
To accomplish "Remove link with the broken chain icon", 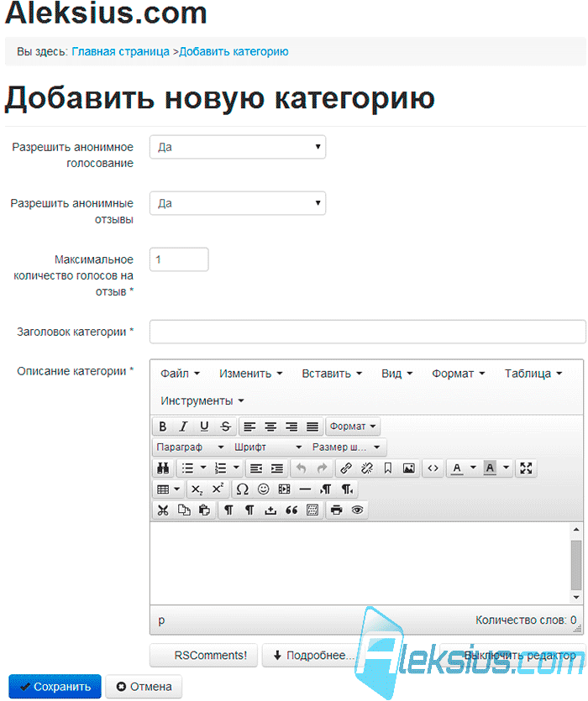I will click(367, 468).
